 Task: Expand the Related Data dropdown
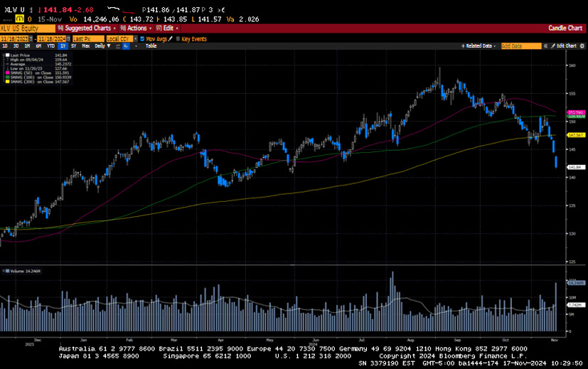point(480,46)
